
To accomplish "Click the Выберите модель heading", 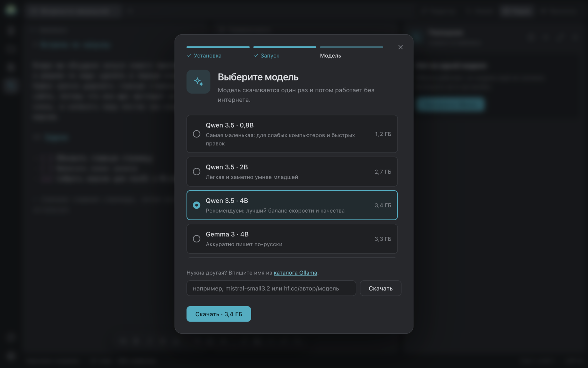I will click(x=258, y=77).
